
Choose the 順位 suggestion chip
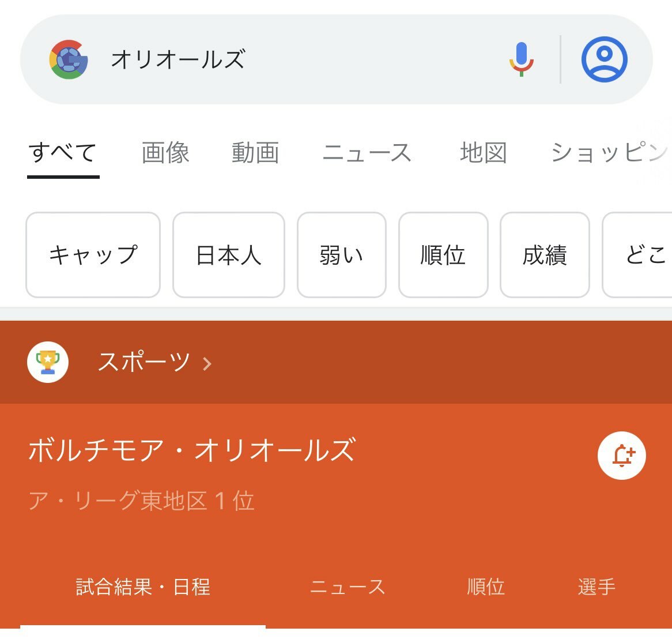point(443,255)
